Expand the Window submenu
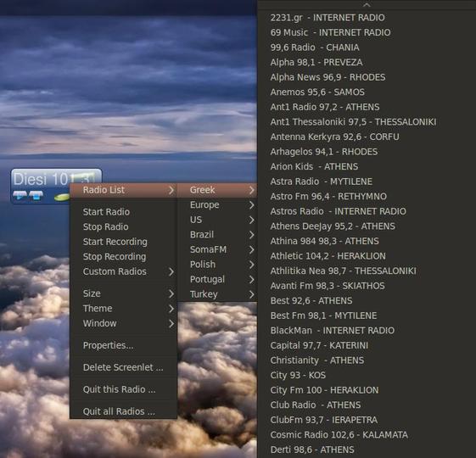The image size is (476, 458). (124, 323)
